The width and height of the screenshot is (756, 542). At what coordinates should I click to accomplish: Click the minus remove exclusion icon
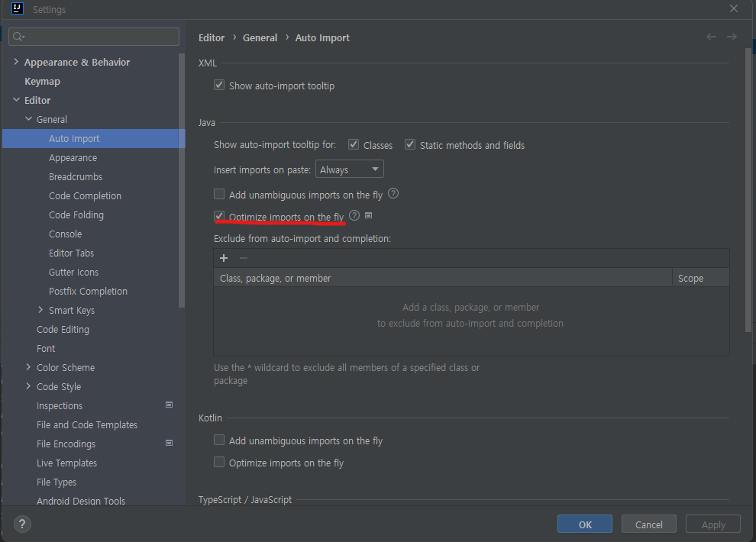coord(244,258)
